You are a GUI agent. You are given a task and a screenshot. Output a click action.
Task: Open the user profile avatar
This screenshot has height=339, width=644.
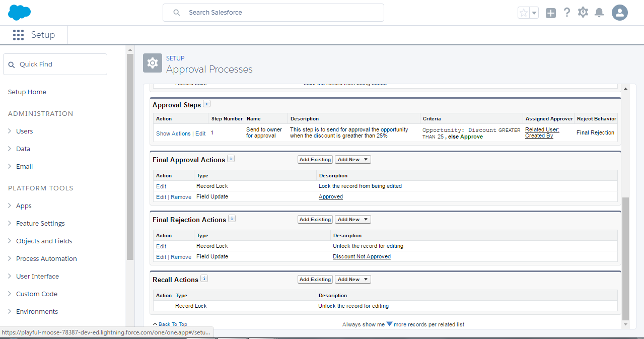620,13
